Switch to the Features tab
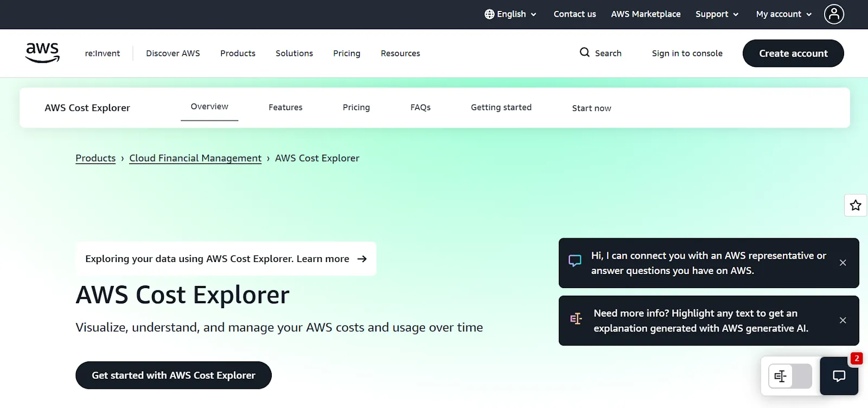 tap(285, 107)
